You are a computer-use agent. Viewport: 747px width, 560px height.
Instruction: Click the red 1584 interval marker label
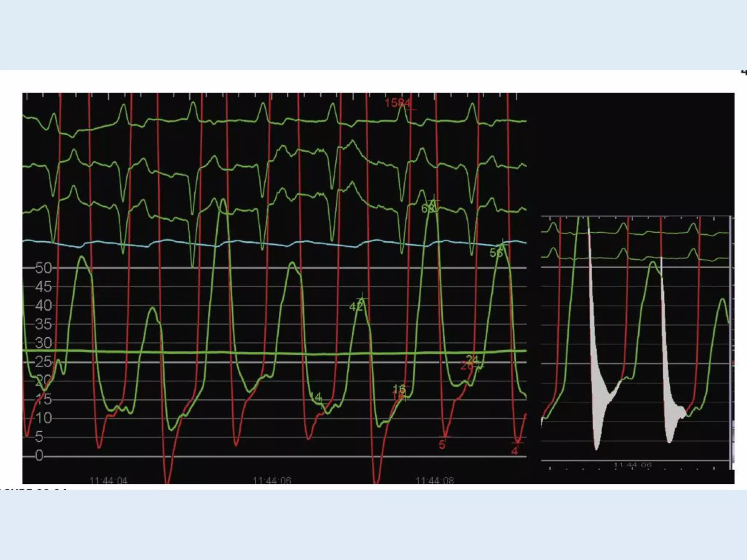click(398, 103)
